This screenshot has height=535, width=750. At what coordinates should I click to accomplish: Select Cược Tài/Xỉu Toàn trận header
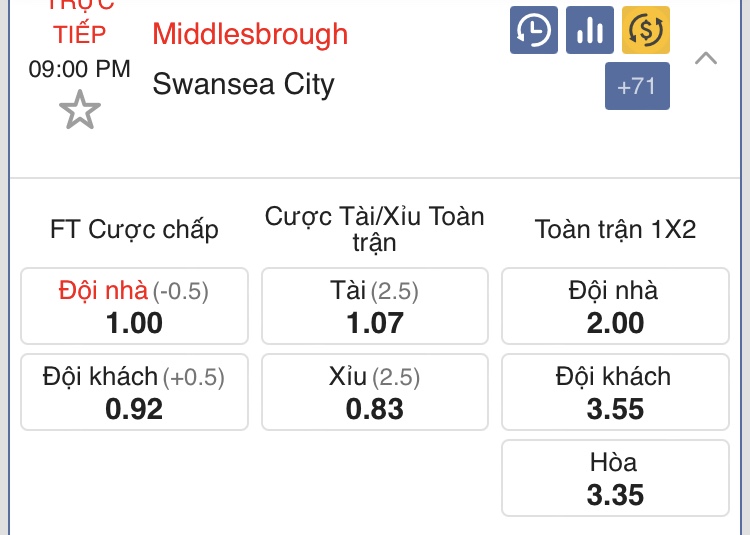[x=375, y=229]
